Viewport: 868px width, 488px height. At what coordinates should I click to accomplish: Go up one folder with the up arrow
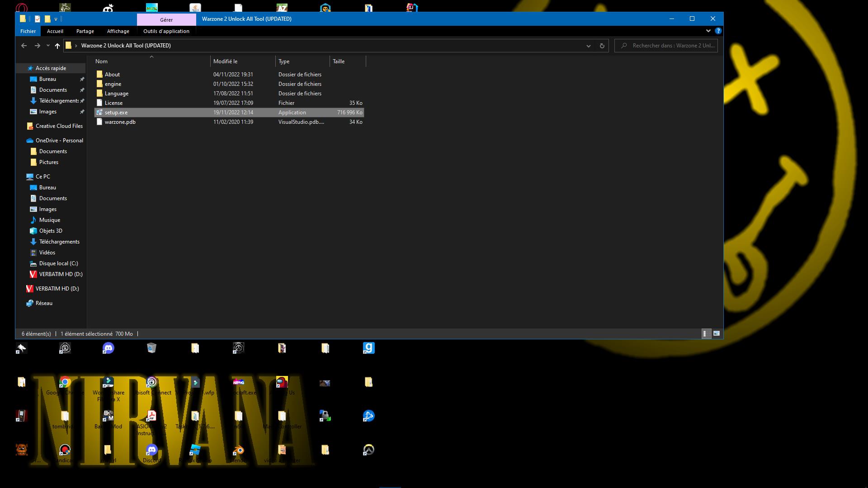(x=57, y=46)
